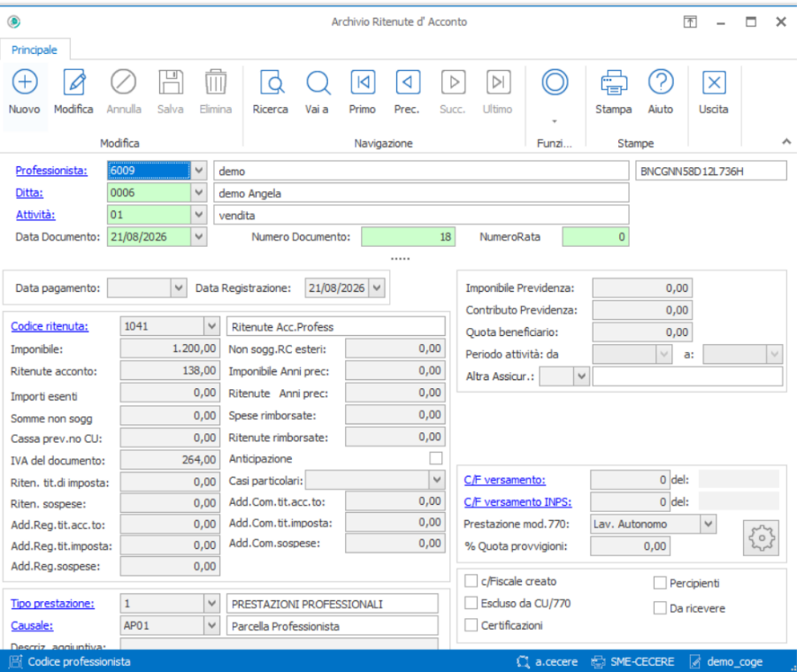The image size is (797, 672).
Task: Click the Funzioni circle icon
Action: (555, 81)
